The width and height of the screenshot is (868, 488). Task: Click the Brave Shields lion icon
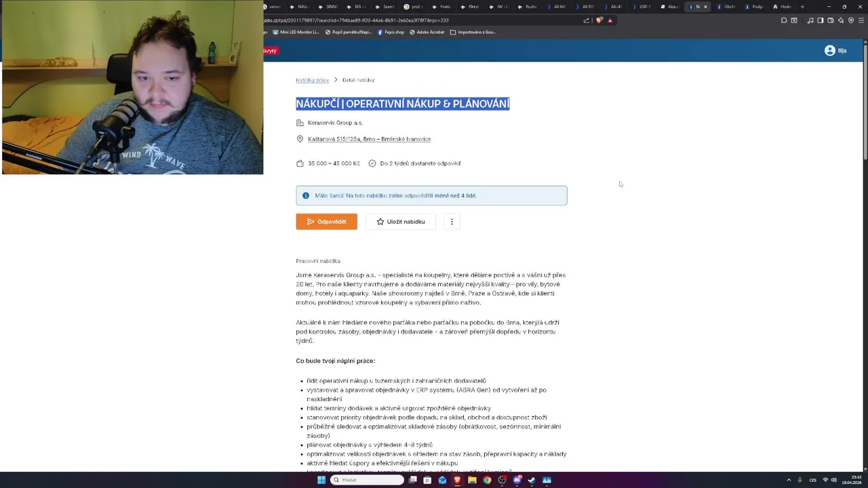click(599, 20)
